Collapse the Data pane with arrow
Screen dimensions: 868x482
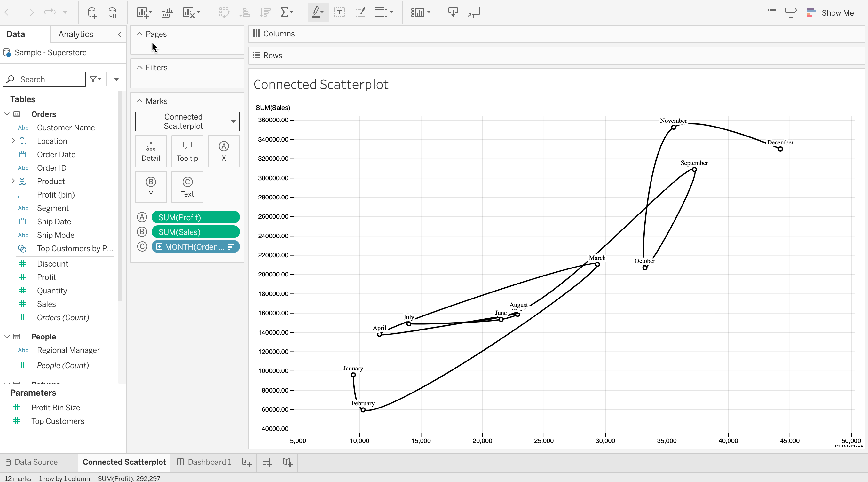coord(120,34)
